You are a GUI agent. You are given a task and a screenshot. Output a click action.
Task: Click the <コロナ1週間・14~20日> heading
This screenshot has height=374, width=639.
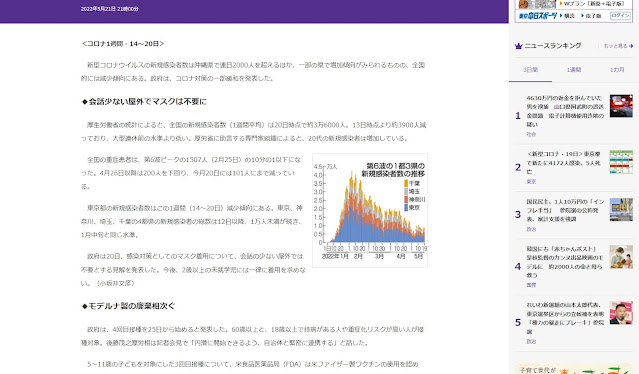pyautogui.click(x=123, y=44)
